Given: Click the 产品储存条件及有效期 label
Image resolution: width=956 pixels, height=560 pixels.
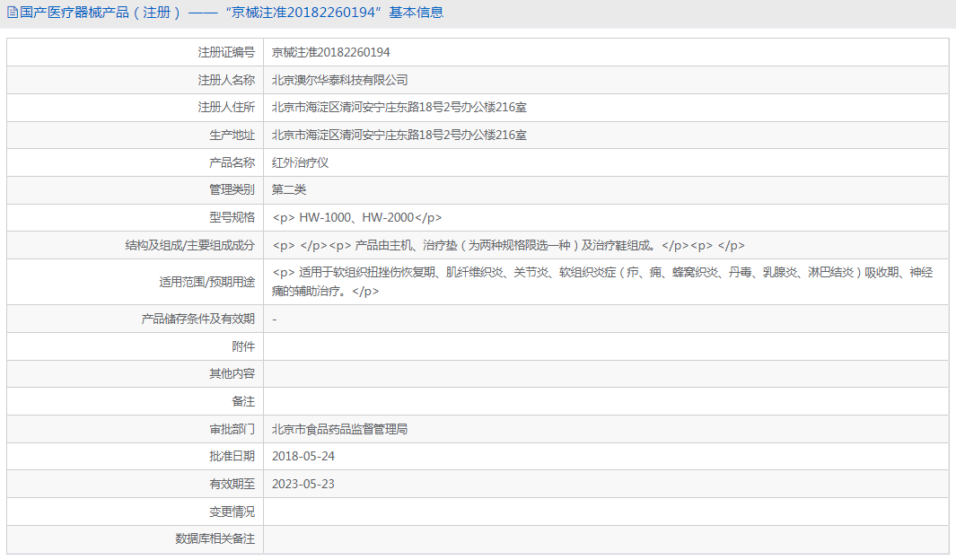Looking at the screenshot, I should click(x=198, y=319).
